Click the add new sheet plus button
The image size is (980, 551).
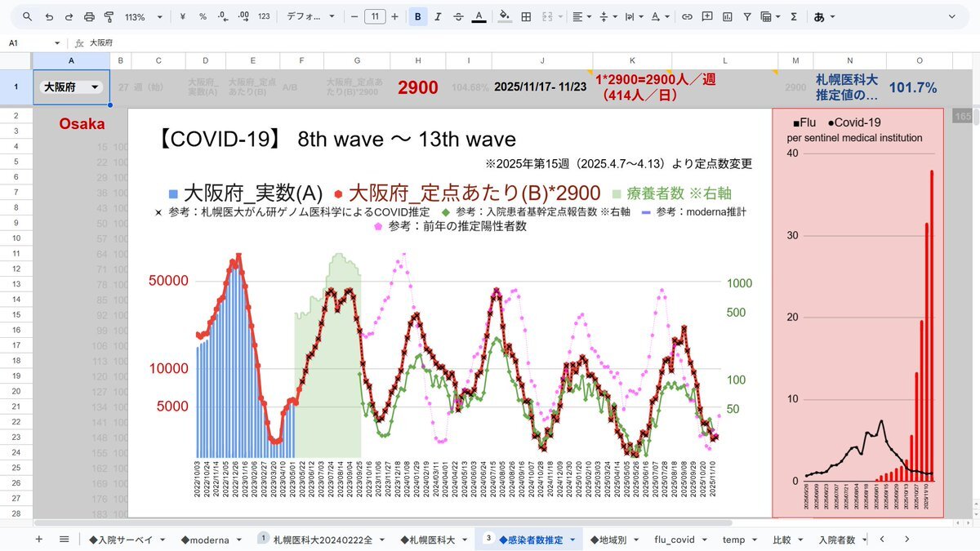click(x=38, y=540)
